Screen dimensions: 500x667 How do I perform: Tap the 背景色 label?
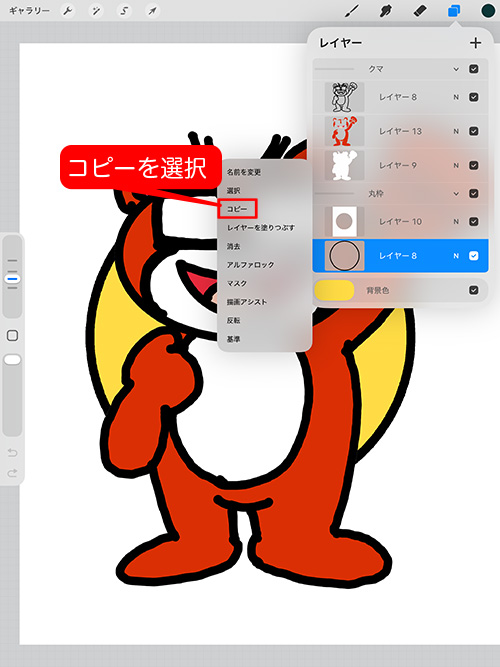click(378, 291)
